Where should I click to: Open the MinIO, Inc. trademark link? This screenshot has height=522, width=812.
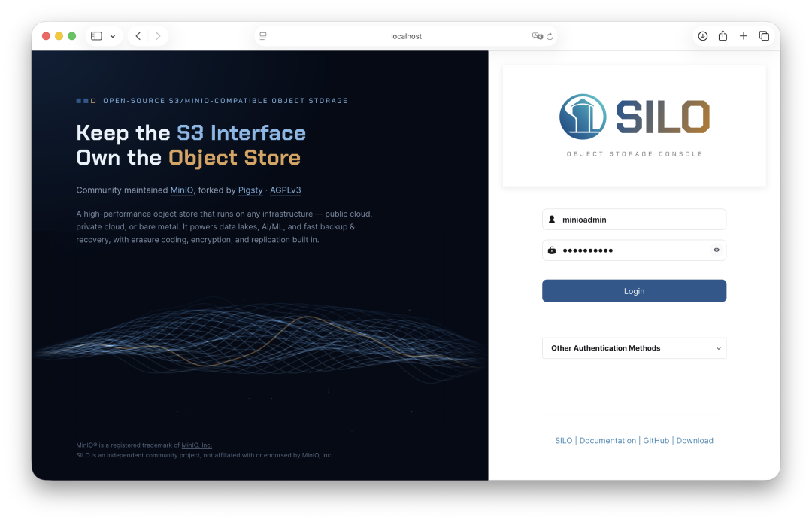point(196,445)
